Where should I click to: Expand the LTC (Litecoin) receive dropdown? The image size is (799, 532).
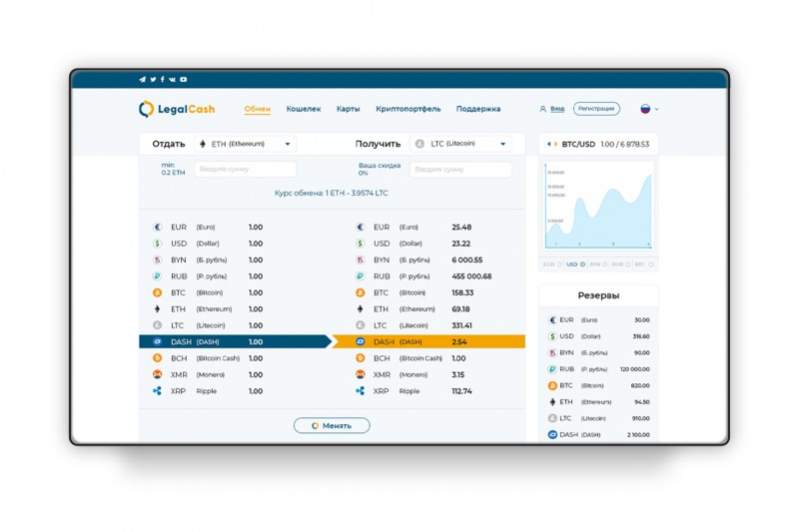[x=460, y=144]
